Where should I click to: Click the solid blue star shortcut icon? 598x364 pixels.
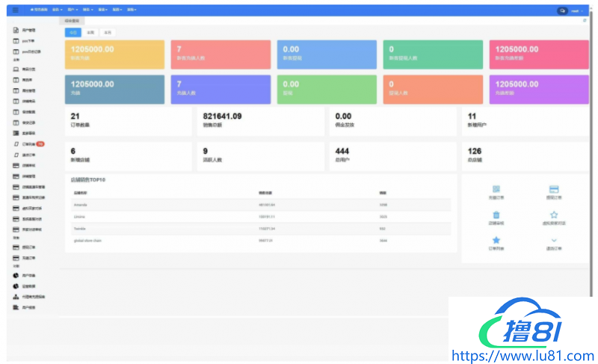[496, 240]
